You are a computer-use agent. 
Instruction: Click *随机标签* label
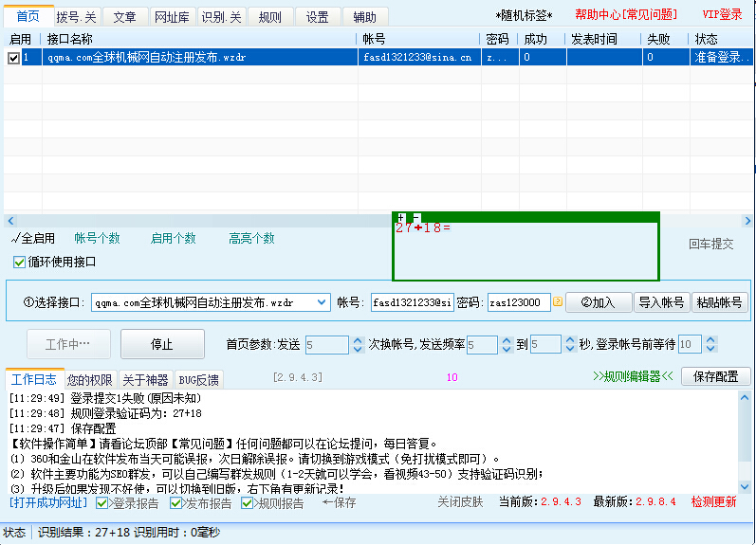coord(524,15)
